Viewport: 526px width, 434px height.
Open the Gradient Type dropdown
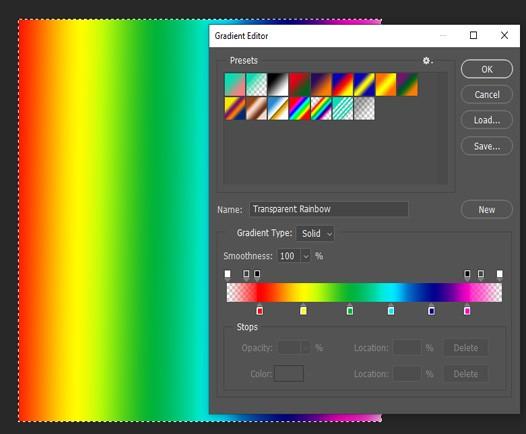point(315,233)
